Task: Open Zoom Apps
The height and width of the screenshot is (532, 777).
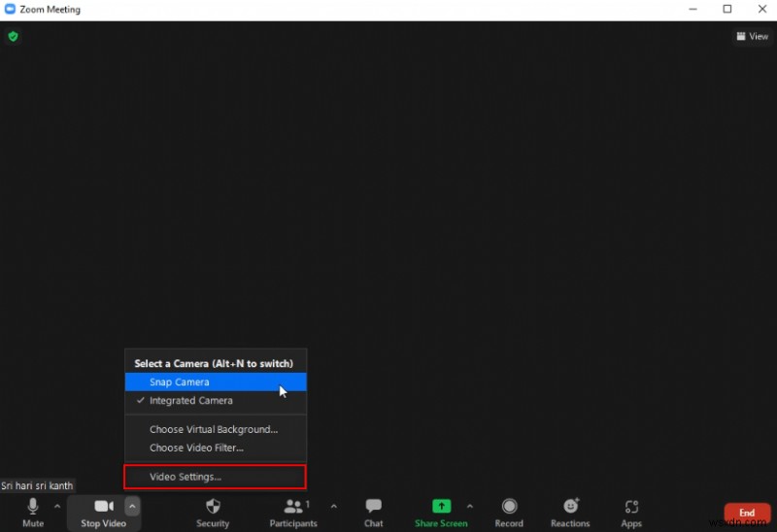Action: tap(631, 514)
